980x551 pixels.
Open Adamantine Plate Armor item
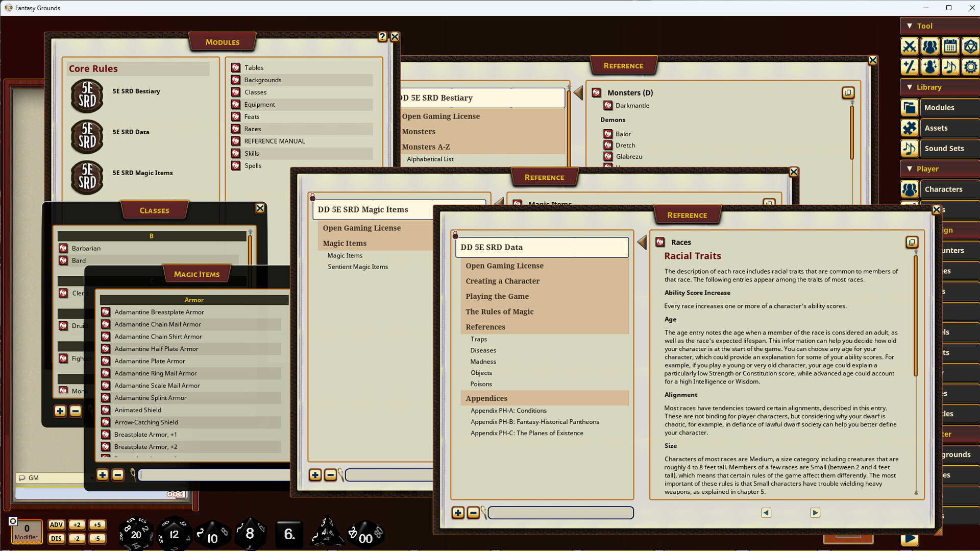point(150,361)
